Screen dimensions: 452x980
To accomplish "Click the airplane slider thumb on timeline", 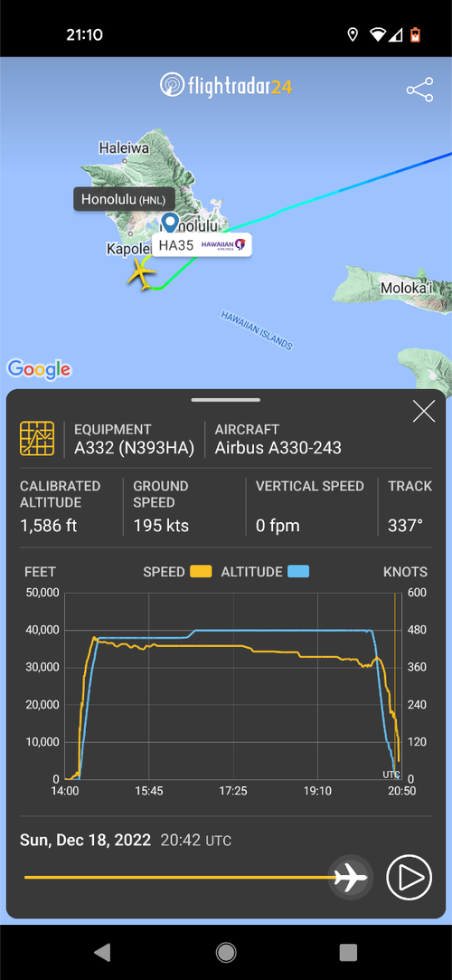I will pyautogui.click(x=350, y=878).
